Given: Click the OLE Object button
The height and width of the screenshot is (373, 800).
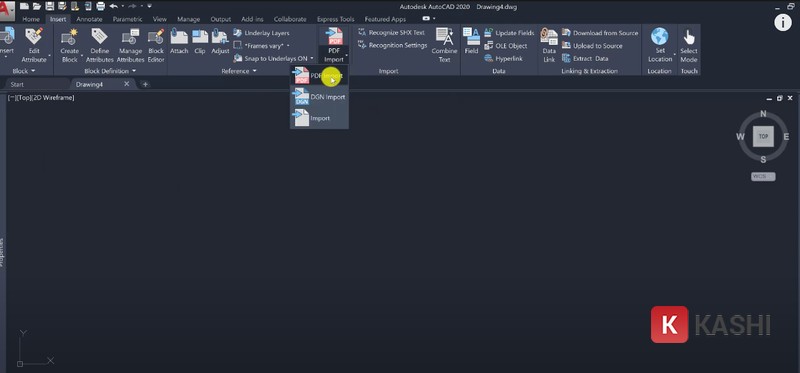Looking at the screenshot, I should tap(506, 45).
